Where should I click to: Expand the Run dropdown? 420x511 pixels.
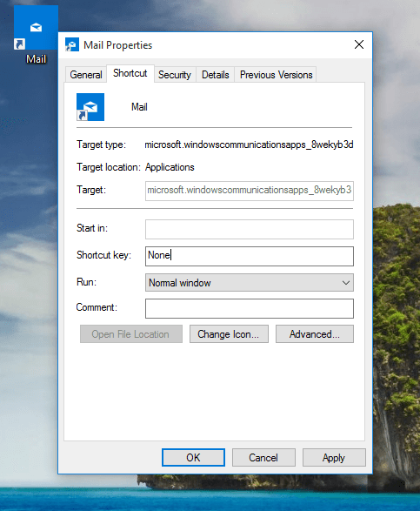249,283
